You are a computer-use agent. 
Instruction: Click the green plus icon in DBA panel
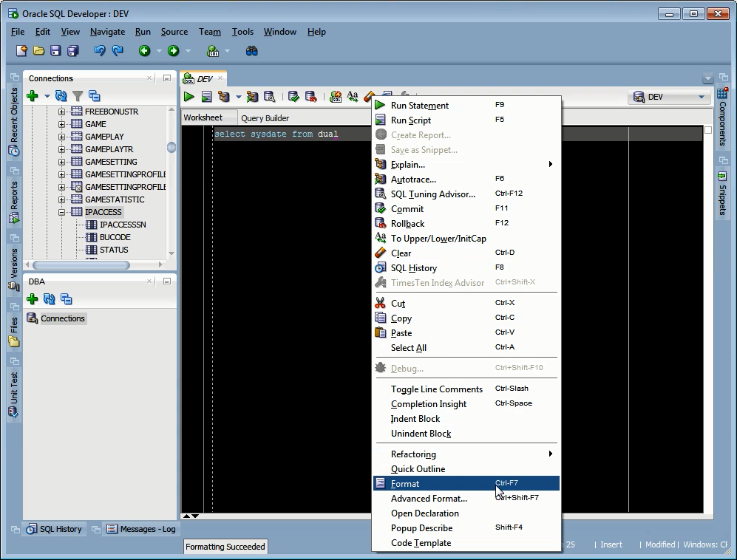pos(33,299)
